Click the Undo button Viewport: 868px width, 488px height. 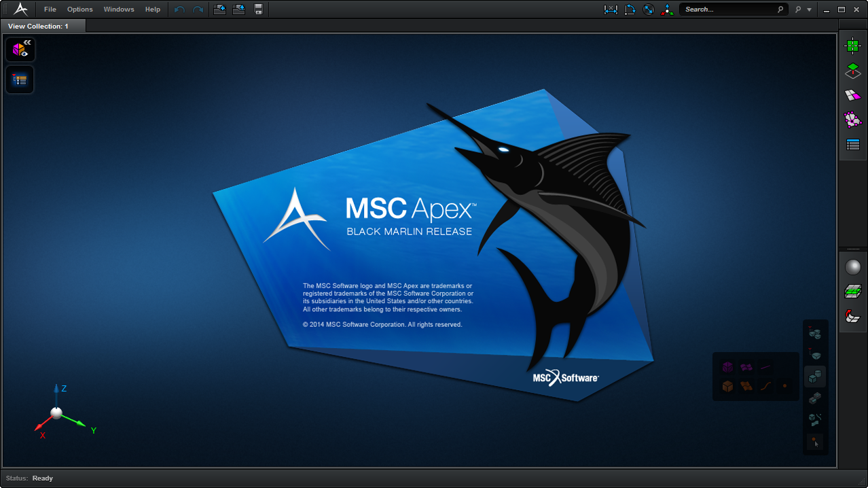pyautogui.click(x=179, y=9)
